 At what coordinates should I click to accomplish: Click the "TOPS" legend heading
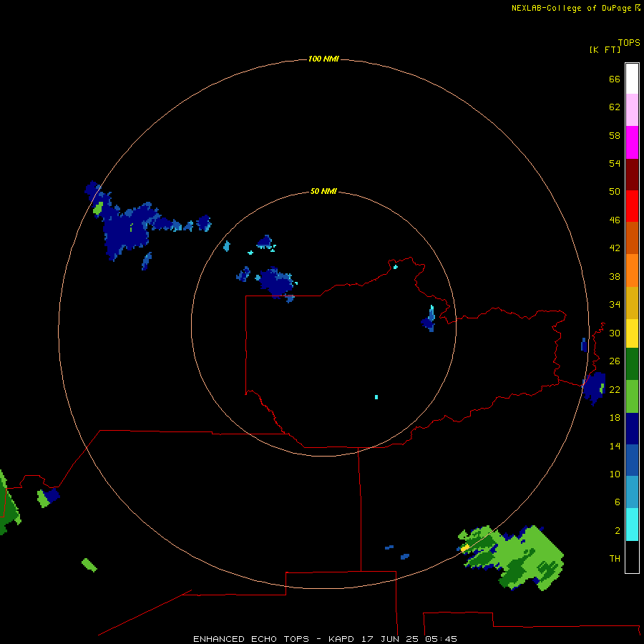pyautogui.click(x=629, y=42)
